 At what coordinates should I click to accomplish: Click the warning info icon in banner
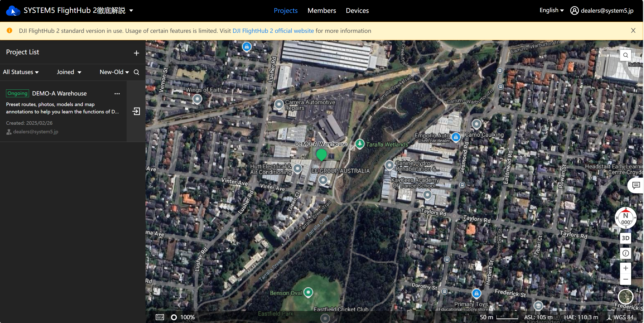click(9, 31)
